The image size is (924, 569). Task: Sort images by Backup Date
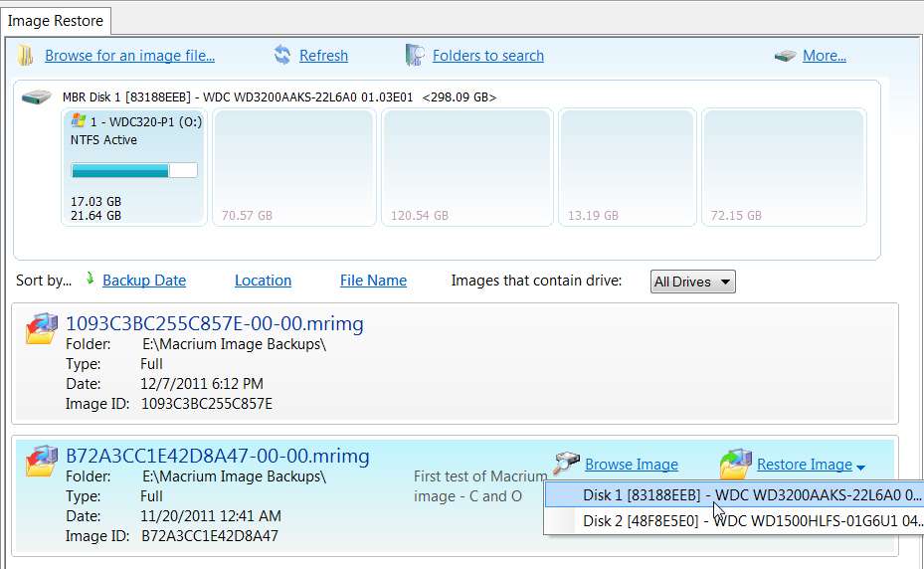point(144,281)
